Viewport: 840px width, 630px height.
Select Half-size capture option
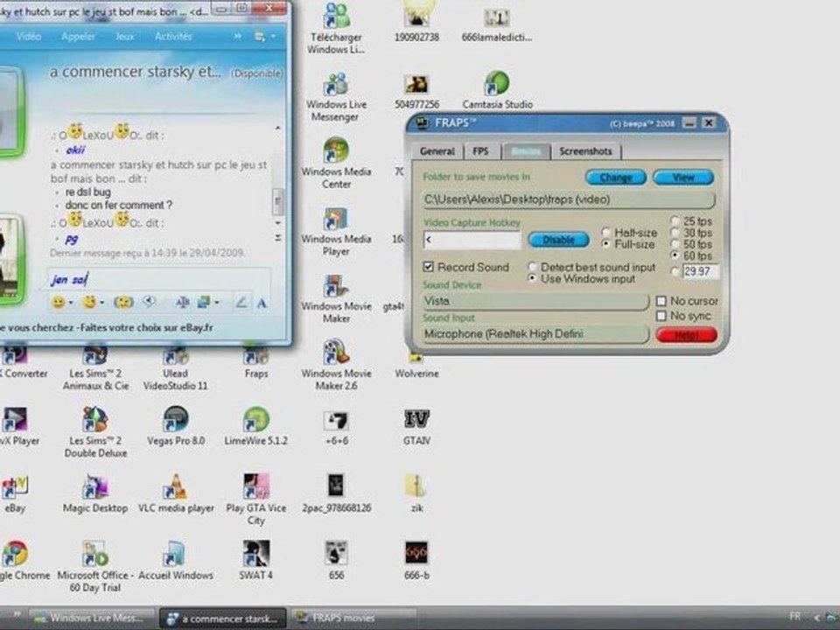tap(605, 233)
